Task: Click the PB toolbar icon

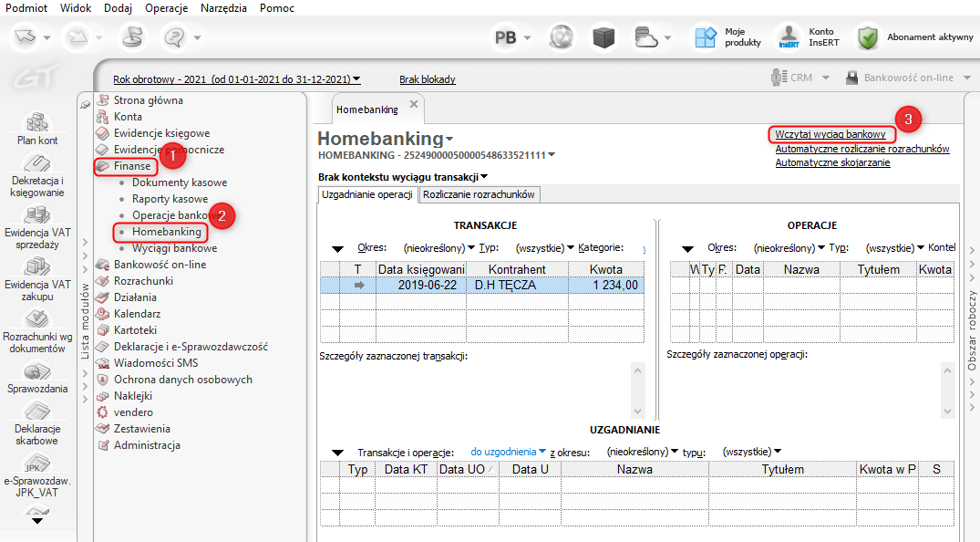Action: 506,37
